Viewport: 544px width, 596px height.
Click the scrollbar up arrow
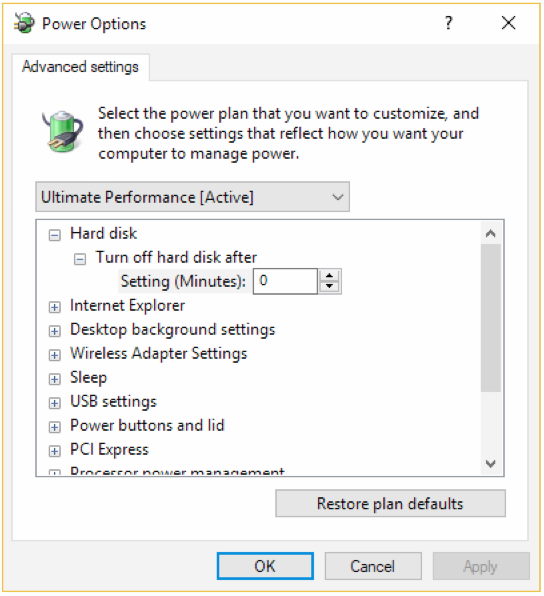490,233
